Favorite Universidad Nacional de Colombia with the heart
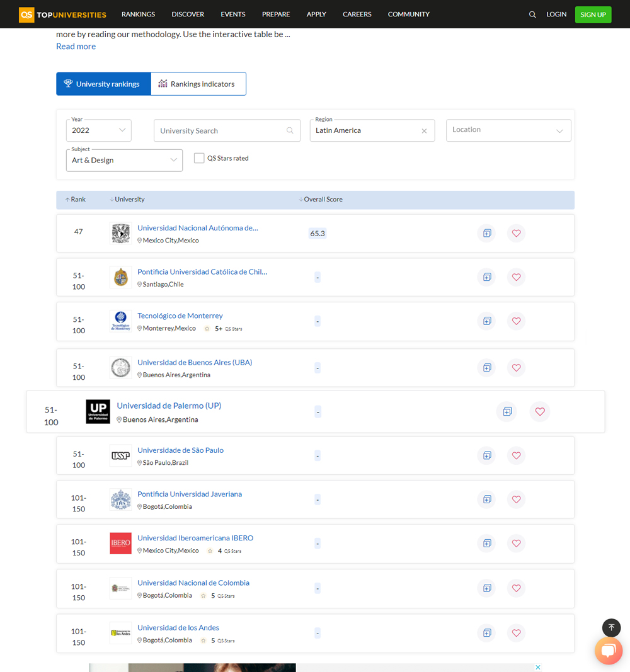Viewport: 630px width, 672px height. pos(516,588)
